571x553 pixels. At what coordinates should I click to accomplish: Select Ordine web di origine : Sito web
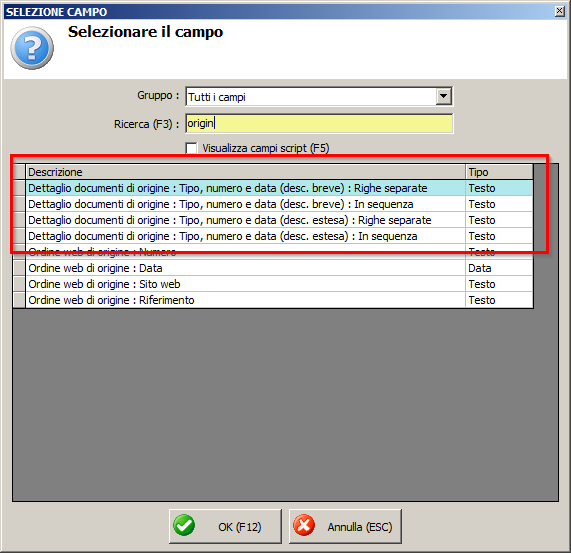279,284
